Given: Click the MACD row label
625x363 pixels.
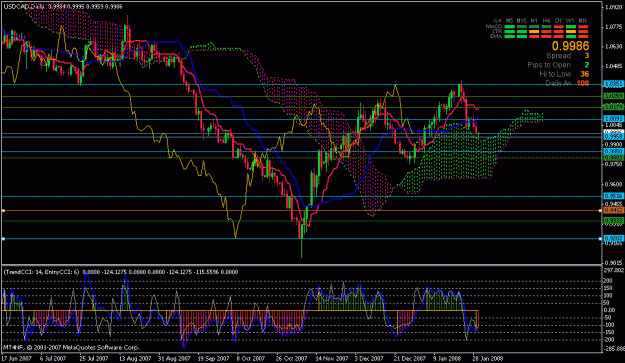Looking at the screenshot, I should [x=494, y=27].
